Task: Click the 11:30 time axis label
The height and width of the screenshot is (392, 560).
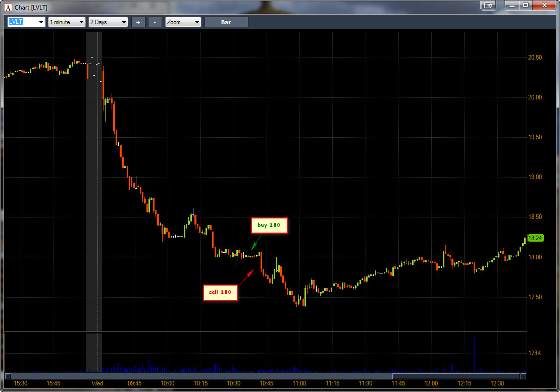Action: (x=366, y=383)
